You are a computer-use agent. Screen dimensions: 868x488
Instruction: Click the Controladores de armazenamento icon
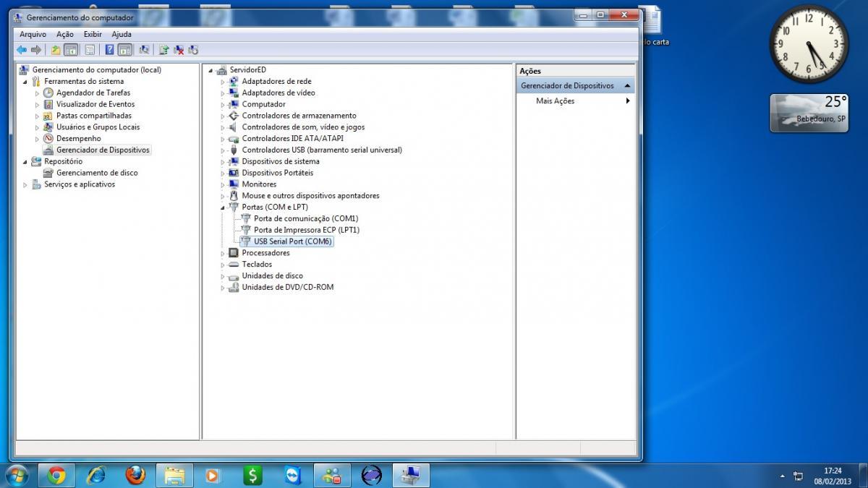tap(234, 116)
